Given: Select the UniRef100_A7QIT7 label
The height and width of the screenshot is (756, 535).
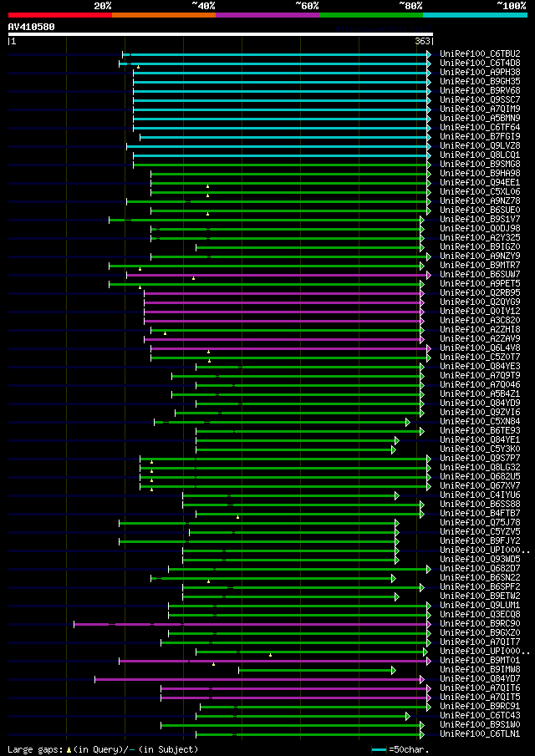Looking at the screenshot, I should click(480, 642).
